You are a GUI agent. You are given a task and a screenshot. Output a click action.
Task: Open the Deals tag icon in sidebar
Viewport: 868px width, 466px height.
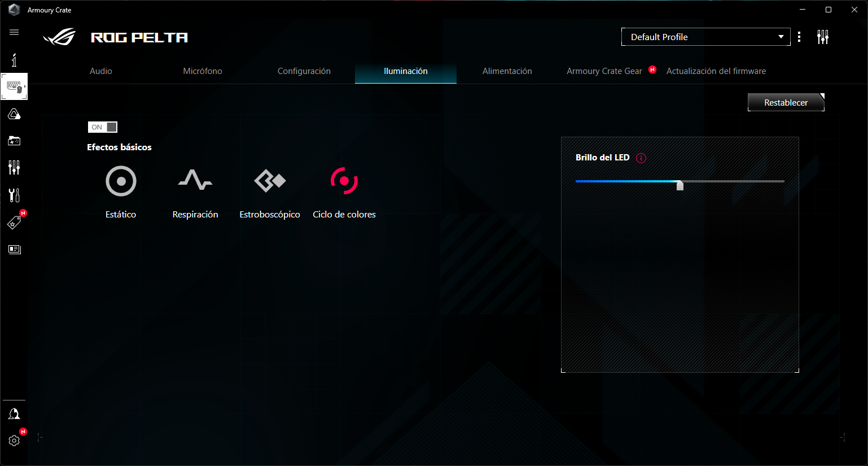[14, 223]
